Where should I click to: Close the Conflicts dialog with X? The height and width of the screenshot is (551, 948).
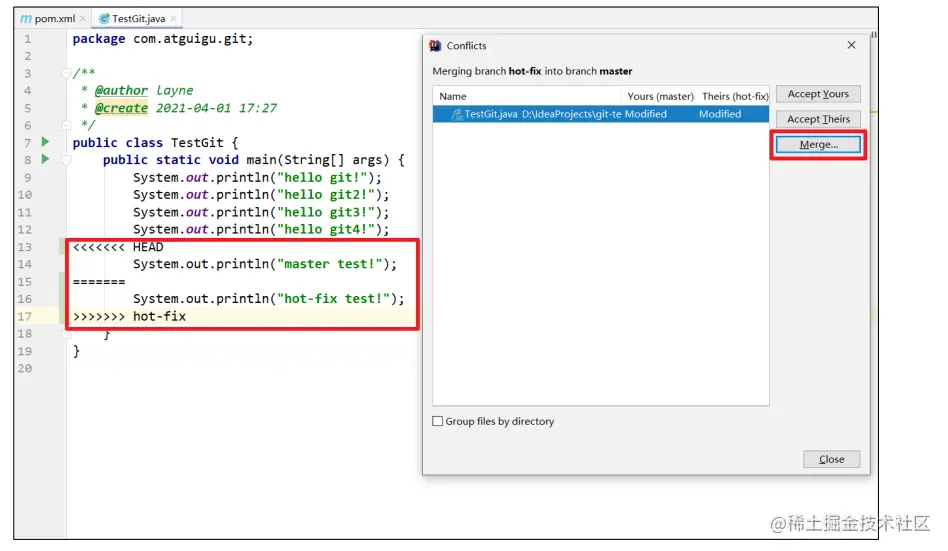851,45
